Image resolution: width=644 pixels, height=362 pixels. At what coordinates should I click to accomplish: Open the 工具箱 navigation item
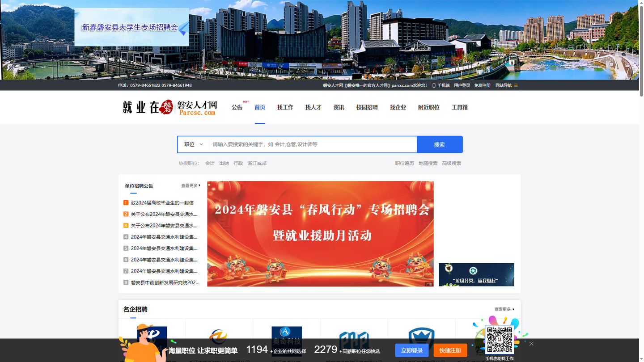tap(460, 107)
